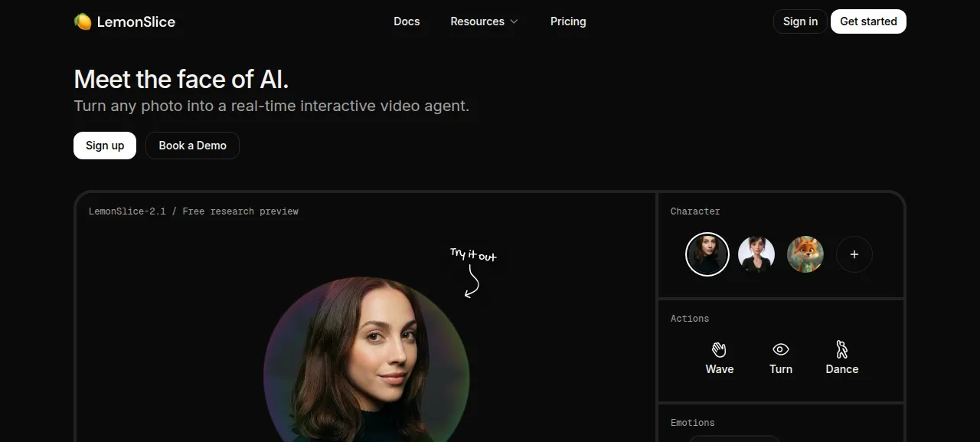Click the LemonSlice brand name text
This screenshot has width=980, height=442.
click(x=136, y=22)
